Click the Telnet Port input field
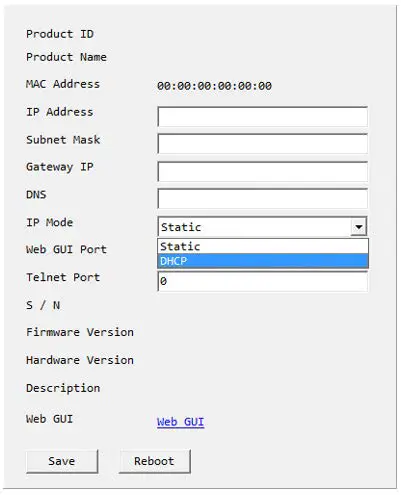This screenshot has width=401, height=495. (x=263, y=281)
